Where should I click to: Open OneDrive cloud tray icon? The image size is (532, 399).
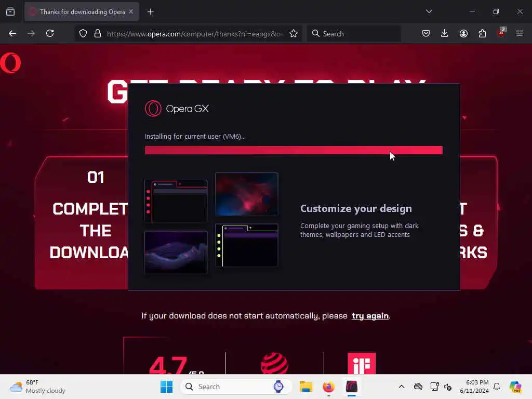[418, 387]
